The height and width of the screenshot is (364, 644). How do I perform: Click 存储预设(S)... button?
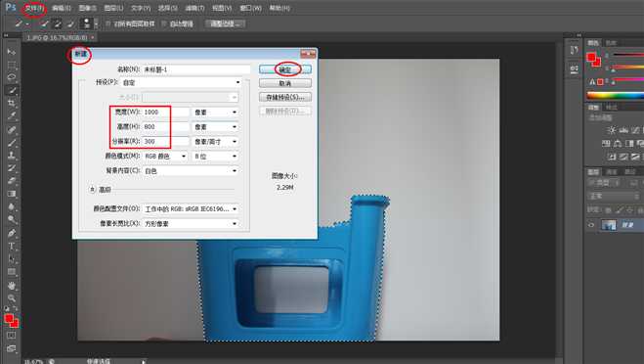pos(285,98)
